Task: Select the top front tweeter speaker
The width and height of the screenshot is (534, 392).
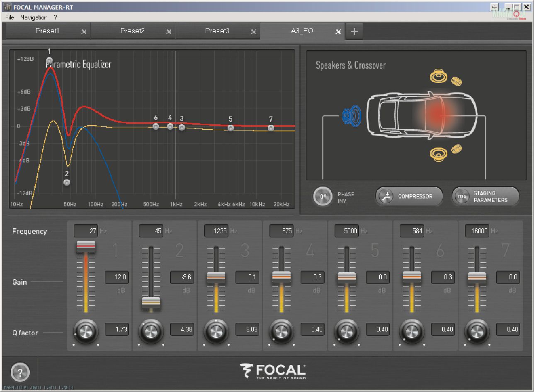Action: [x=456, y=81]
